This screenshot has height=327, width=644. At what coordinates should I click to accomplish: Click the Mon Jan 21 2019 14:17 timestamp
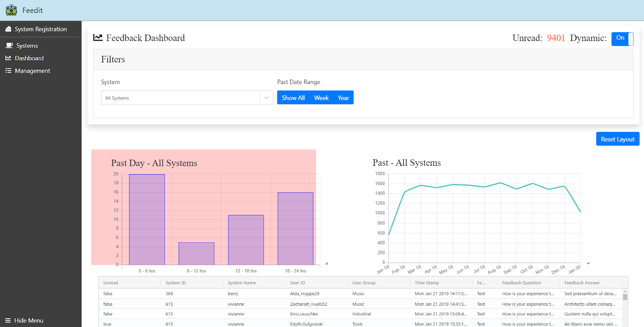coord(441,294)
